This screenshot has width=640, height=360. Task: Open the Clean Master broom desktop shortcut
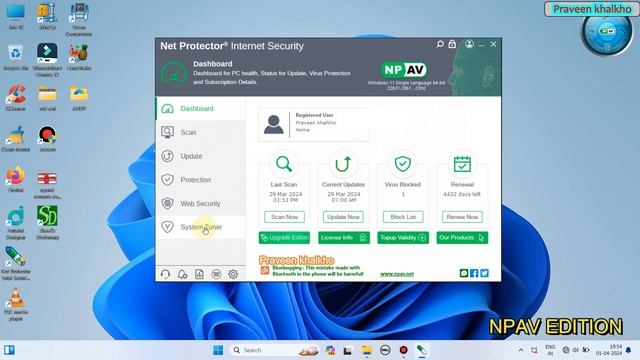pyautogui.click(x=16, y=138)
